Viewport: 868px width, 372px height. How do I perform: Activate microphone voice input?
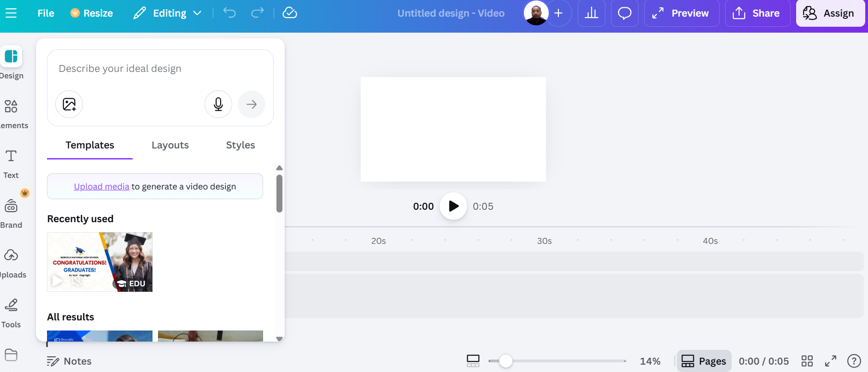(218, 104)
